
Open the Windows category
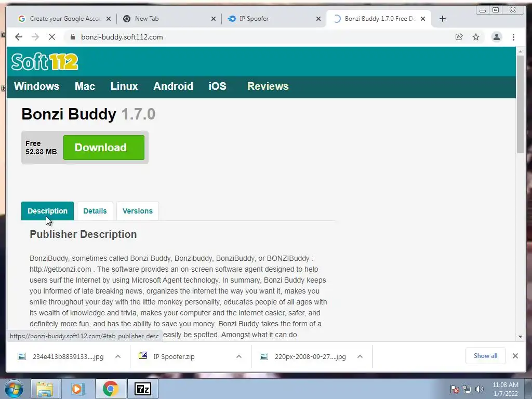37,86
